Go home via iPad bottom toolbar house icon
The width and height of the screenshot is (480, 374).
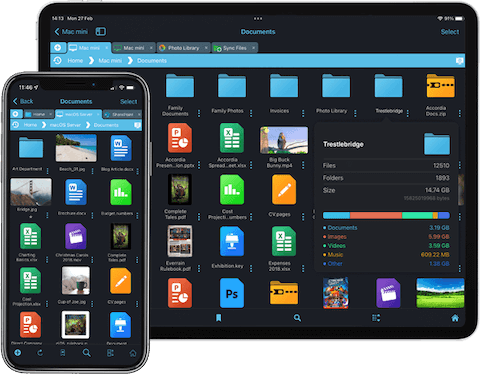coord(455,318)
